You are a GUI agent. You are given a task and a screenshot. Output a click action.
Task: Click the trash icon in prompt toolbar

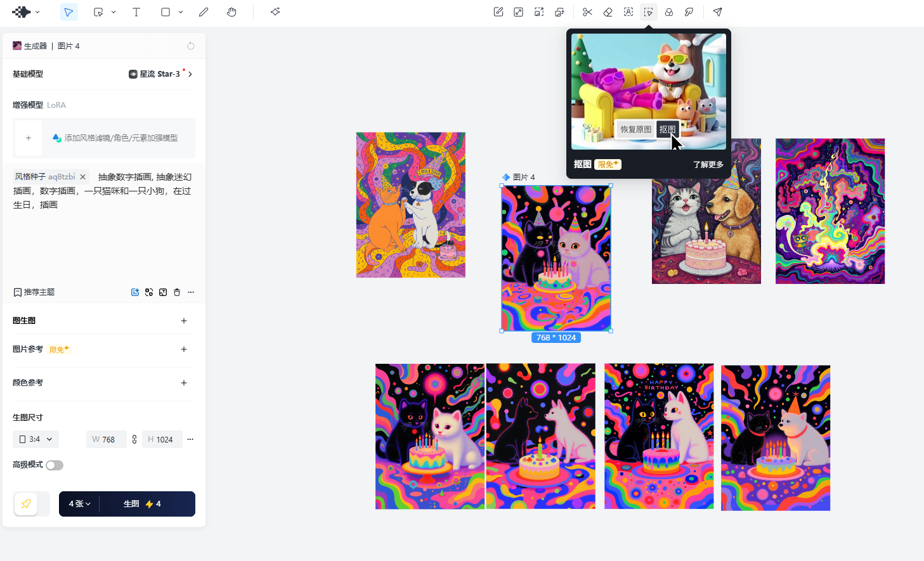point(177,292)
